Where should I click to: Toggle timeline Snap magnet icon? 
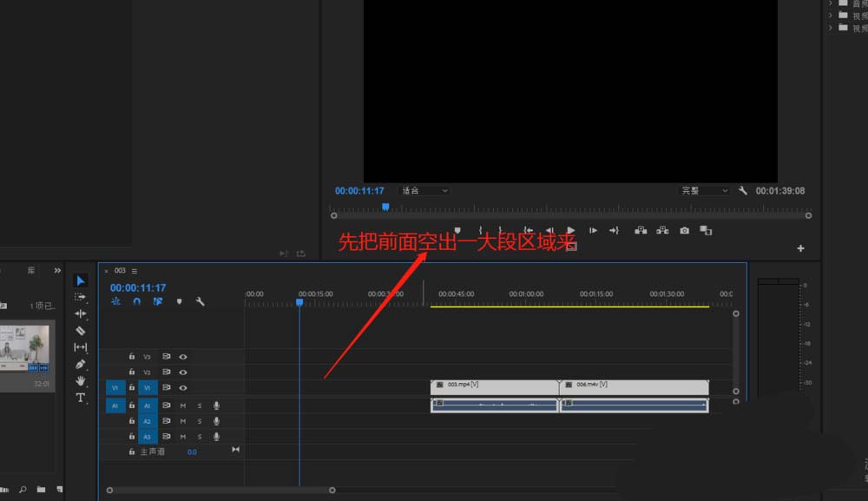(136, 301)
